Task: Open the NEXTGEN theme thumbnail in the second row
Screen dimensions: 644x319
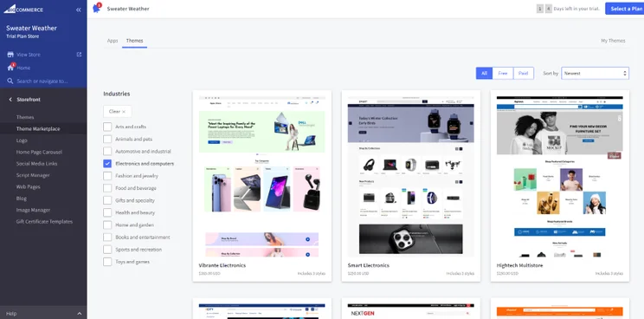Action: (410, 311)
